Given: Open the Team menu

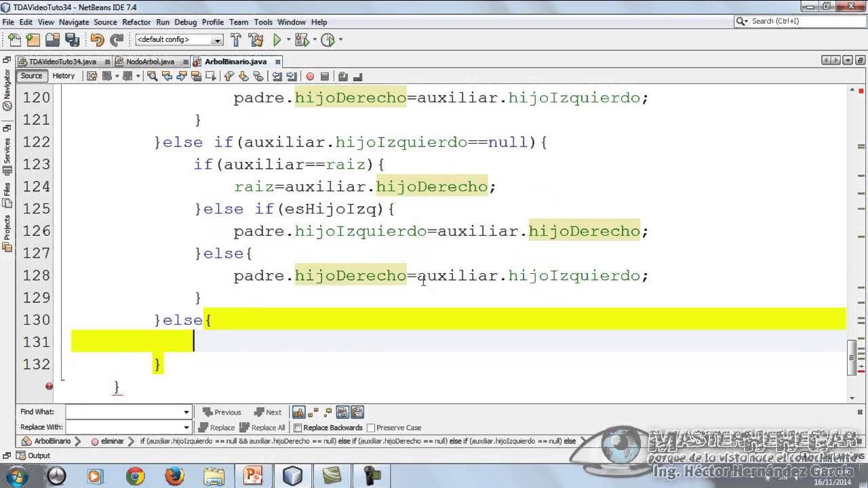Looking at the screenshot, I should click(239, 22).
